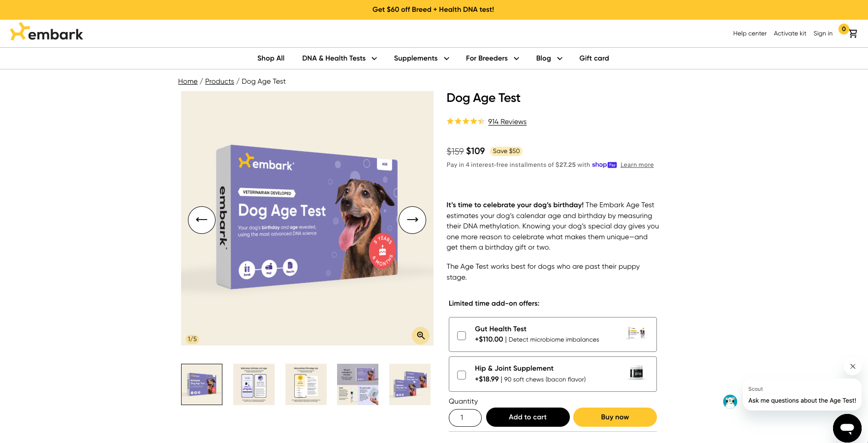
Task: Open the Shop All menu item
Action: pos(271,58)
